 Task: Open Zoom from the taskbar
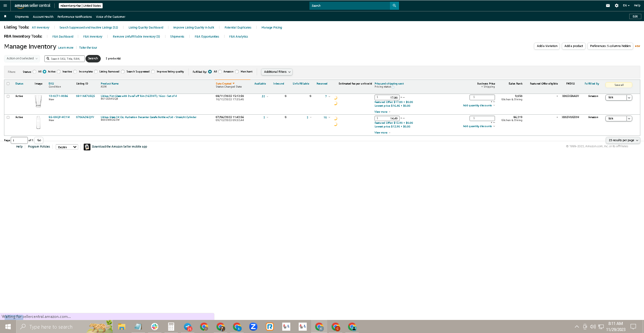pos(253,327)
